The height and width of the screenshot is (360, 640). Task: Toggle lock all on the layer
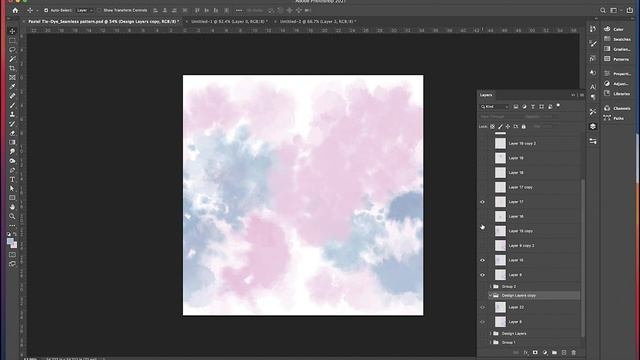point(524,127)
